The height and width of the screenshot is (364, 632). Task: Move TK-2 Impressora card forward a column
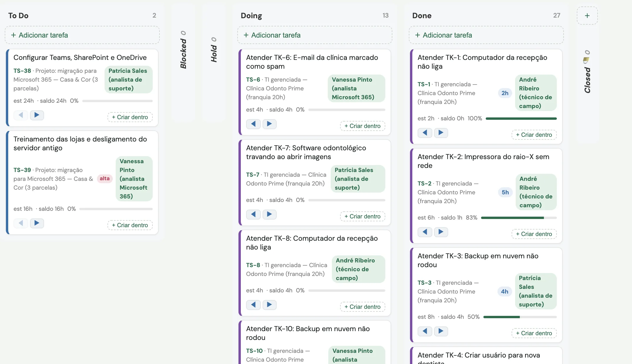click(441, 232)
